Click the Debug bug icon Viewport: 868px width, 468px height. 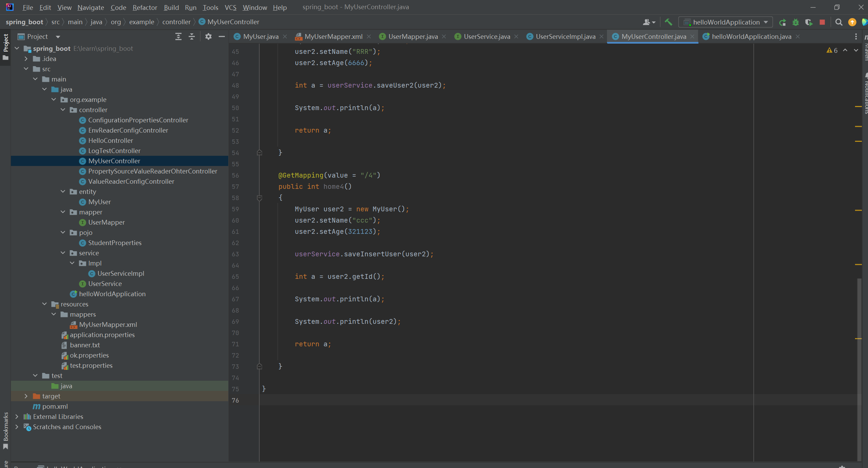(x=796, y=22)
